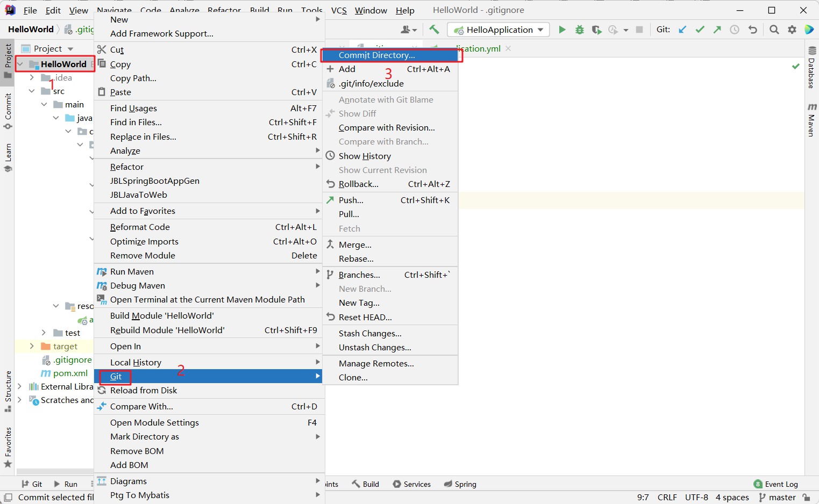
Task: Toggle the tool window quick access icon
Action: tap(8, 498)
